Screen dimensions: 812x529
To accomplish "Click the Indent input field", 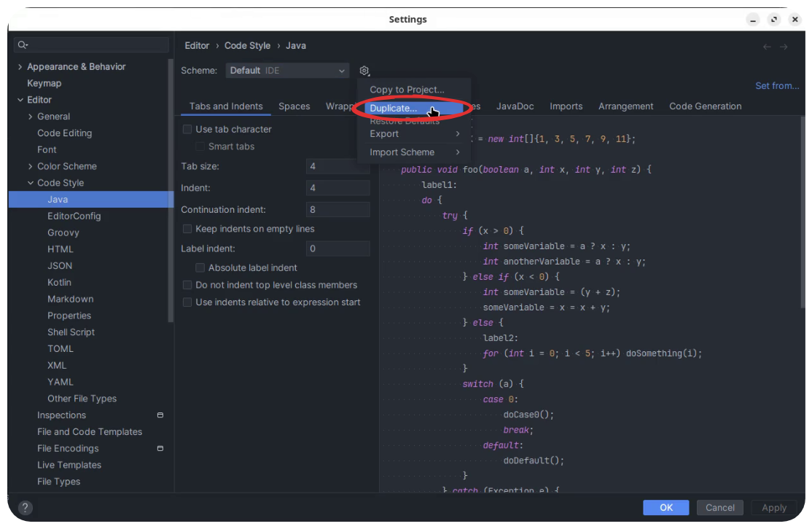I will (x=337, y=188).
